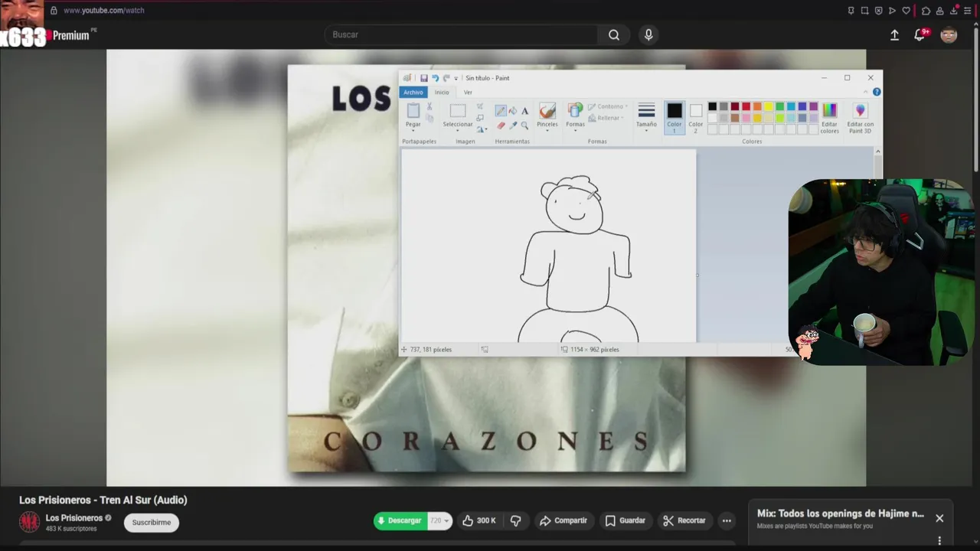Viewport: 980px width, 551px height.
Task: Click the Cut scissors icon in Portapapeles
Action: [x=430, y=106]
